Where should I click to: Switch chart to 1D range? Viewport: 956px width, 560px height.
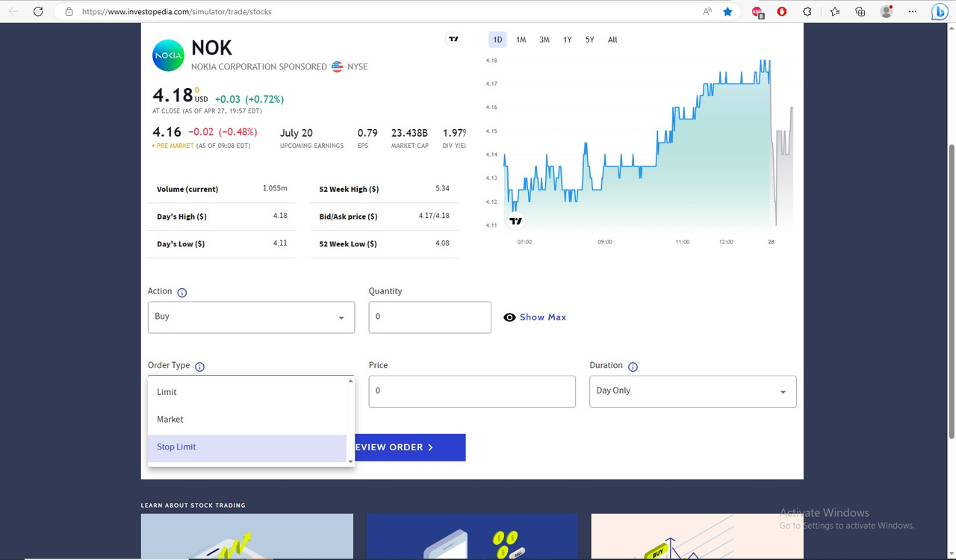[497, 40]
